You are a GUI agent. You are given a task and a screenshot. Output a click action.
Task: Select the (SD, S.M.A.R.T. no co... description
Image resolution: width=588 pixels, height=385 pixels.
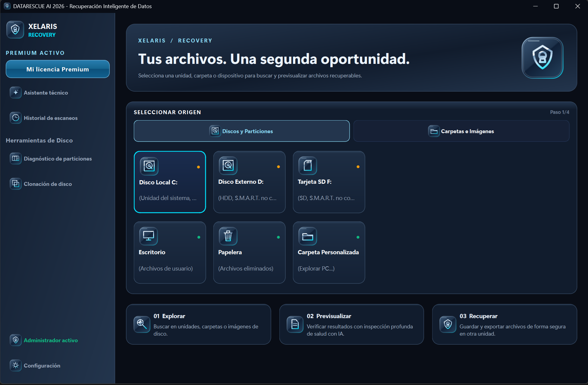point(326,198)
